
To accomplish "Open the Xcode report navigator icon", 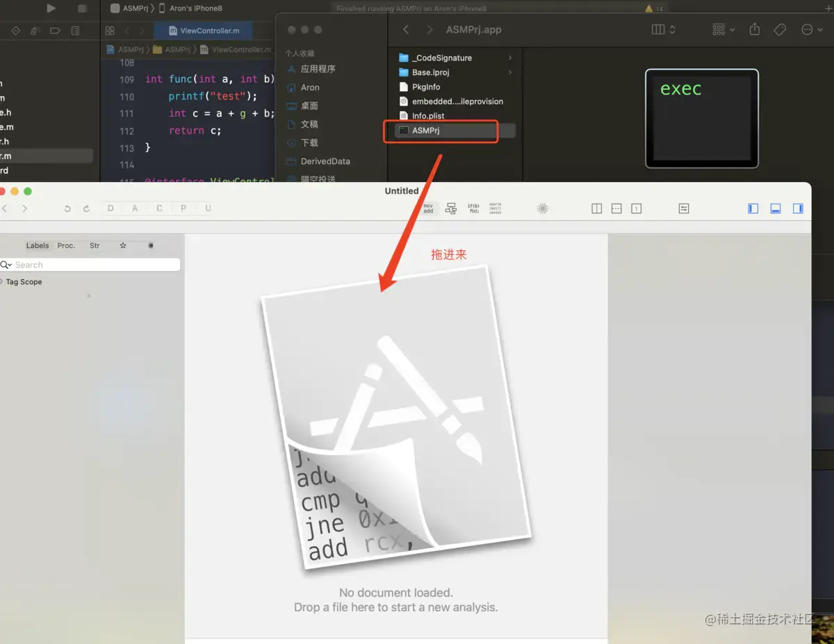I will tap(75, 31).
